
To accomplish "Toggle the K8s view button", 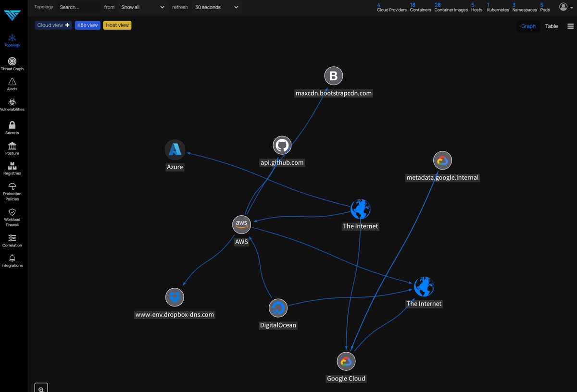I will click(x=88, y=25).
